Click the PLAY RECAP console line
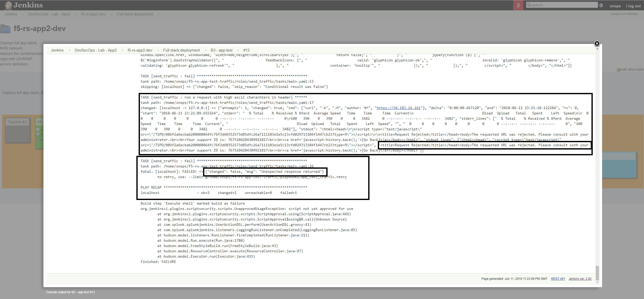The height and width of the screenshot is (299, 644). (x=224, y=187)
